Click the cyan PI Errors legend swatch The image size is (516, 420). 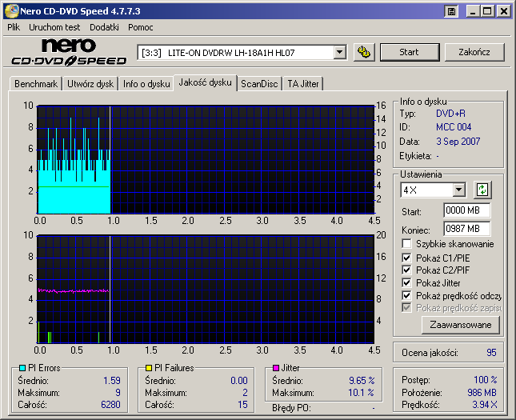[22, 368]
